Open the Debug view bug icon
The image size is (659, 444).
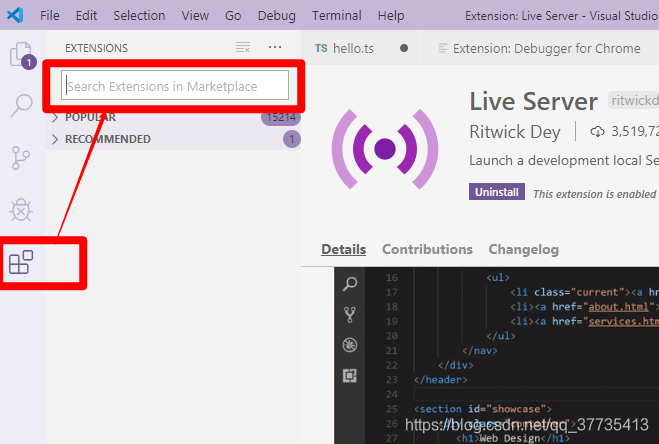pyautogui.click(x=21, y=210)
